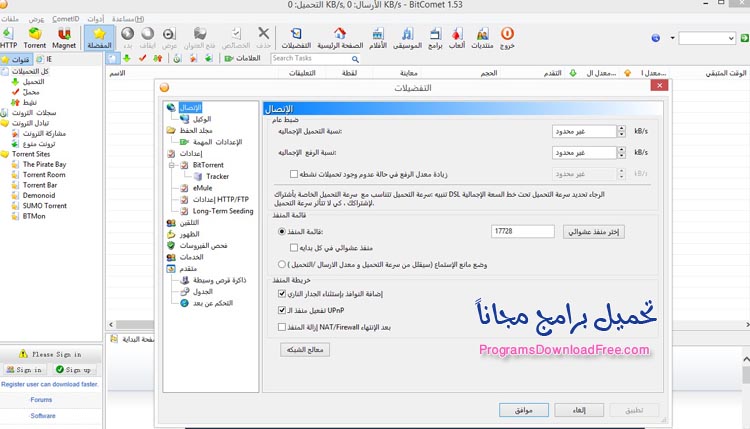Select the no-listening mode radio button
This screenshot has width=750, height=429.
pyautogui.click(x=282, y=264)
